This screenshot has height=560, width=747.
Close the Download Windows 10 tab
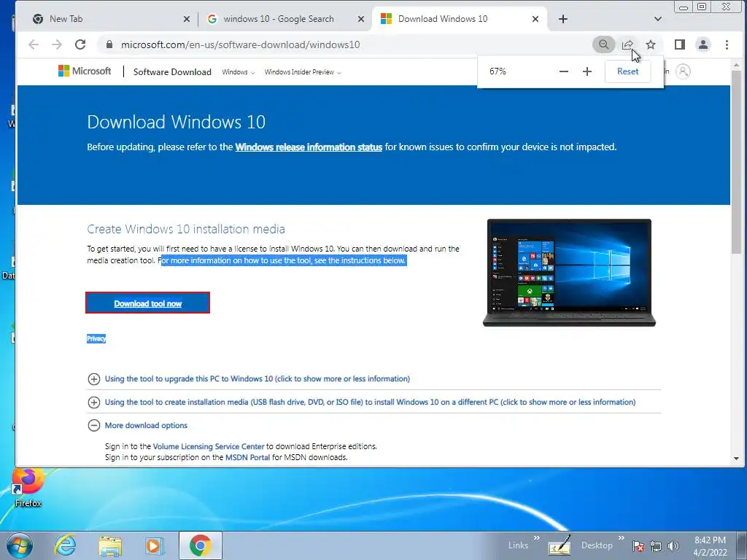pyautogui.click(x=535, y=19)
